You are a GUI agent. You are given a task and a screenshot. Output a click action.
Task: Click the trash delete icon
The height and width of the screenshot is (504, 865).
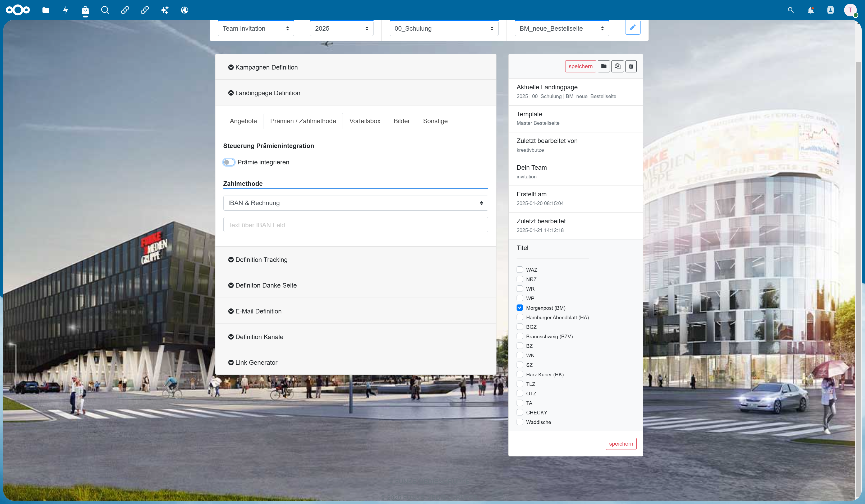(x=631, y=66)
